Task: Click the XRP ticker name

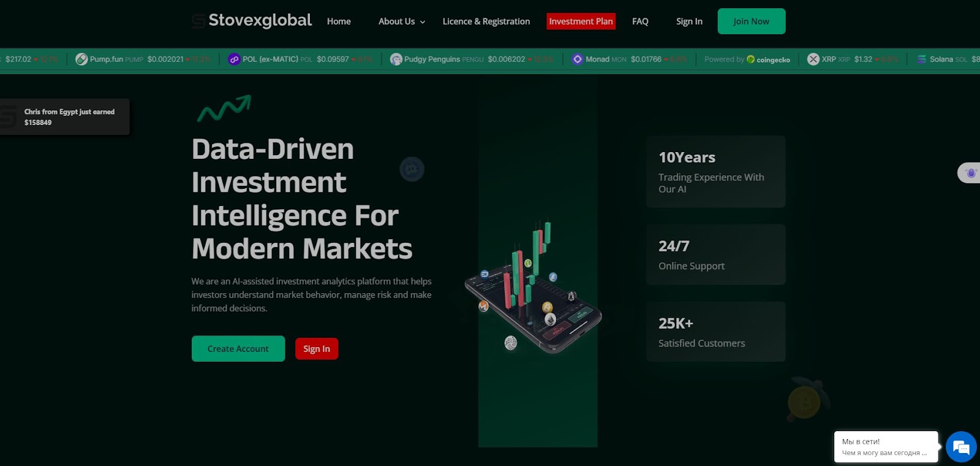Action: pyautogui.click(x=829, y=59)
